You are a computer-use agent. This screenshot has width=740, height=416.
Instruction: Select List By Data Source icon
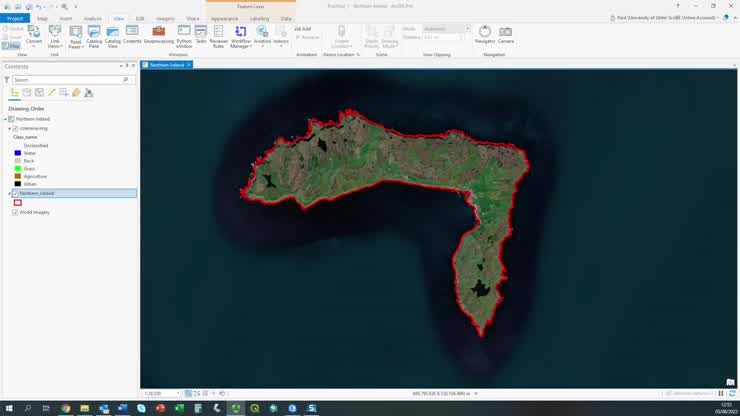pos(27,92)
